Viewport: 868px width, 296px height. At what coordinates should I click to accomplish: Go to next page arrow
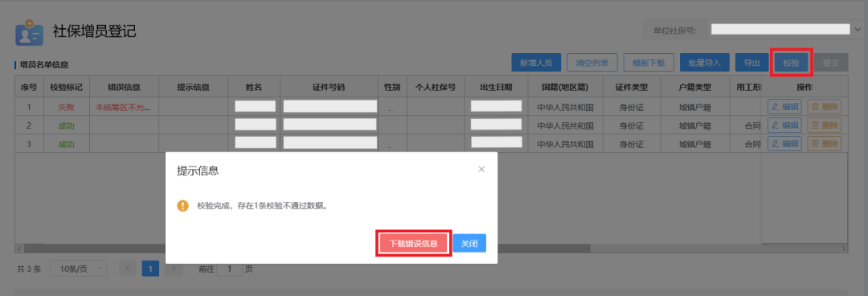[174, 269]
